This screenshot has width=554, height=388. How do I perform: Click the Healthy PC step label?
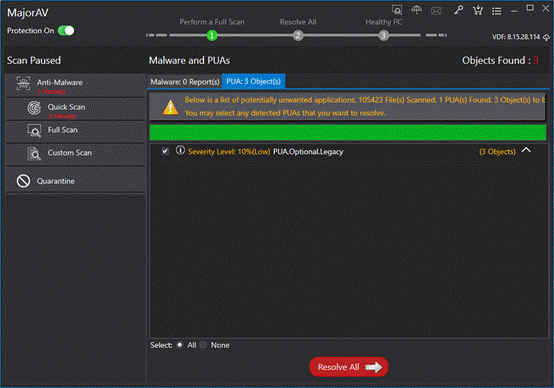(x=384, y=22)
